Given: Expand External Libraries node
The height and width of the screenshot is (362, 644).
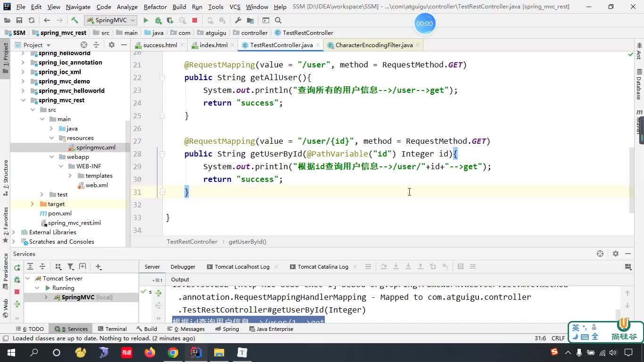Looking at the screenshot, I should pos(14,232).
